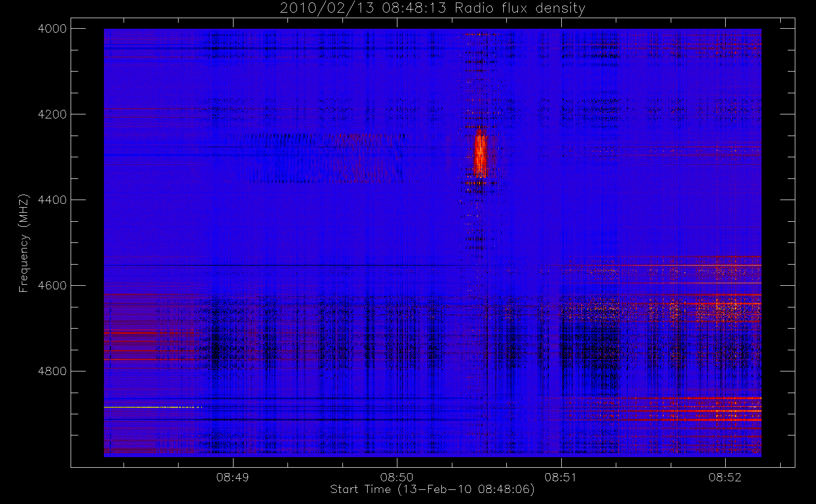Select the 4400 frequency tick label

52,200
